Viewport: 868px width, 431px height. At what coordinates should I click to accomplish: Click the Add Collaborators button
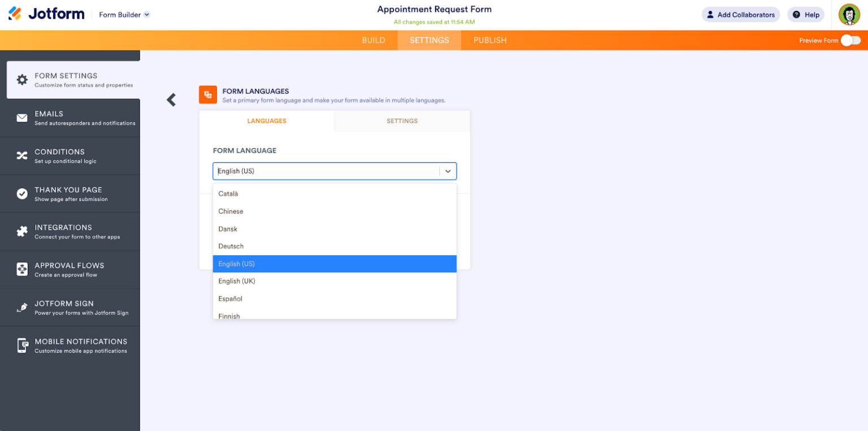[x=740, y=15]
